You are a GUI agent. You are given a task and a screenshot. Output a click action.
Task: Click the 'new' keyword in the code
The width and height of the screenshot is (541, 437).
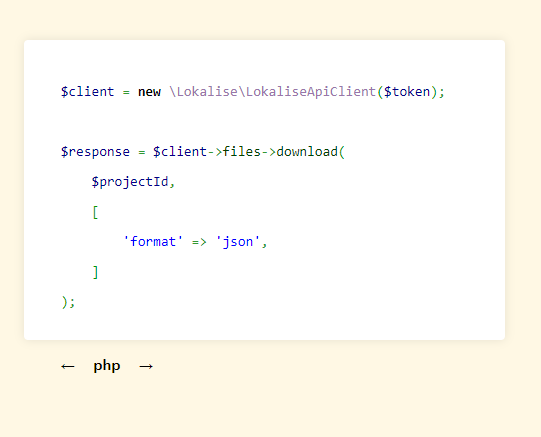pos(149,92)
